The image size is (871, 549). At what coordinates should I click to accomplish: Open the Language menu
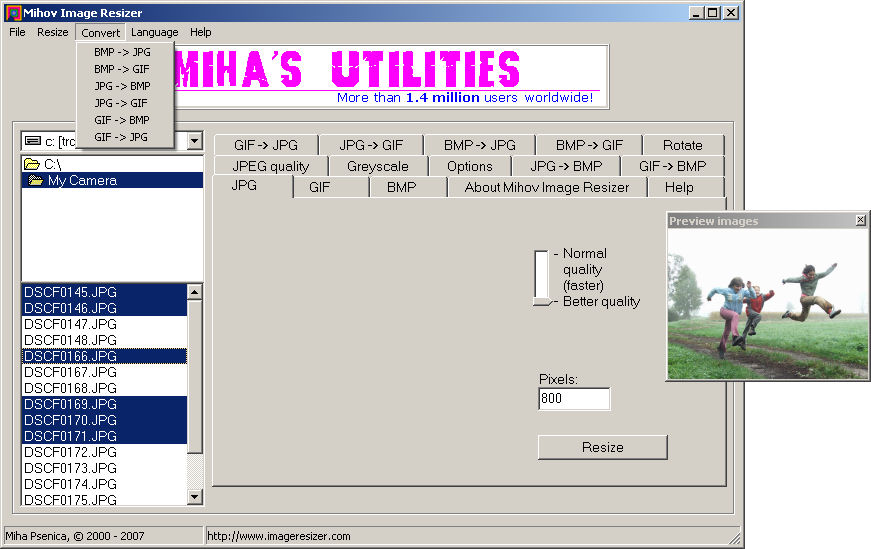pos(154,32)
